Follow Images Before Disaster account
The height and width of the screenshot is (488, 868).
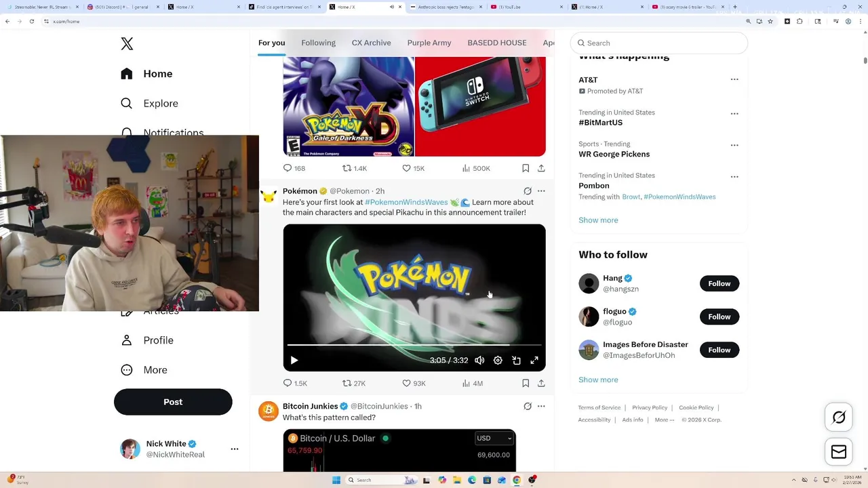pos(719,350)
